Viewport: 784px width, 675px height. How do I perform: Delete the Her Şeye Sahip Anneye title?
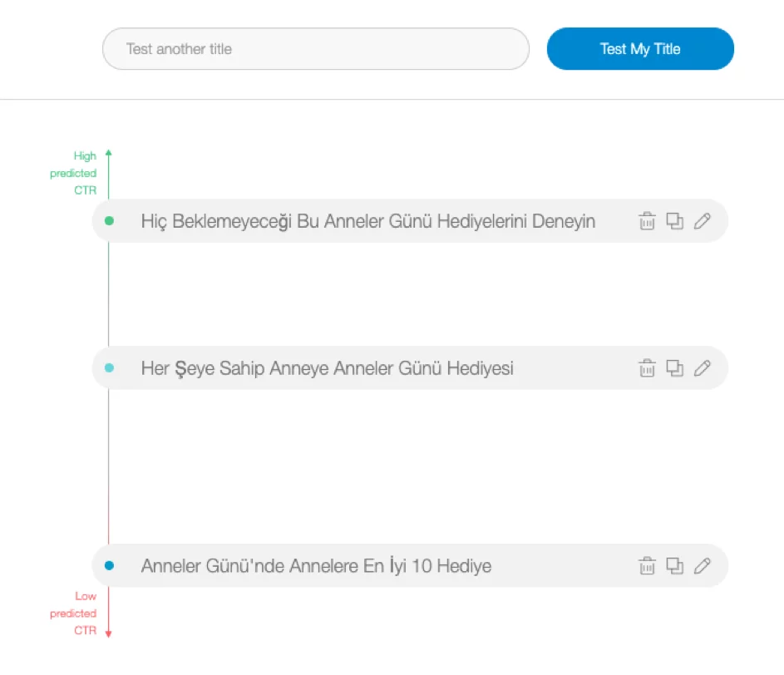[x=647, y=367]
